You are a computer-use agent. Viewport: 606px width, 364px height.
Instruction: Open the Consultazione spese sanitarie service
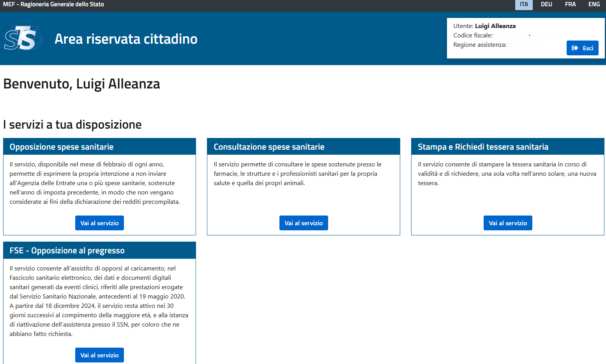point(304,223)
